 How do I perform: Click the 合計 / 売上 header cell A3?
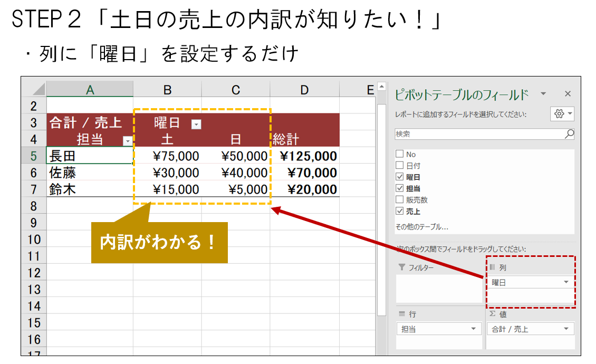point(90,122)
